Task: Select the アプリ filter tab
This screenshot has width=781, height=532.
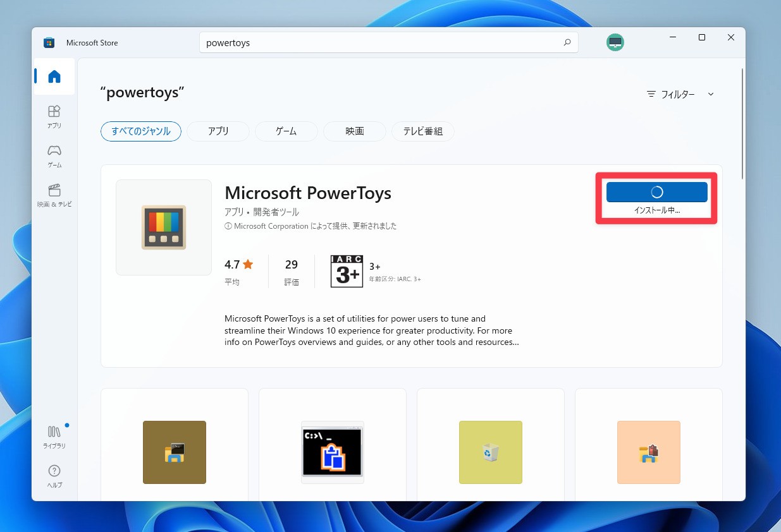Action: pos(218,131)
